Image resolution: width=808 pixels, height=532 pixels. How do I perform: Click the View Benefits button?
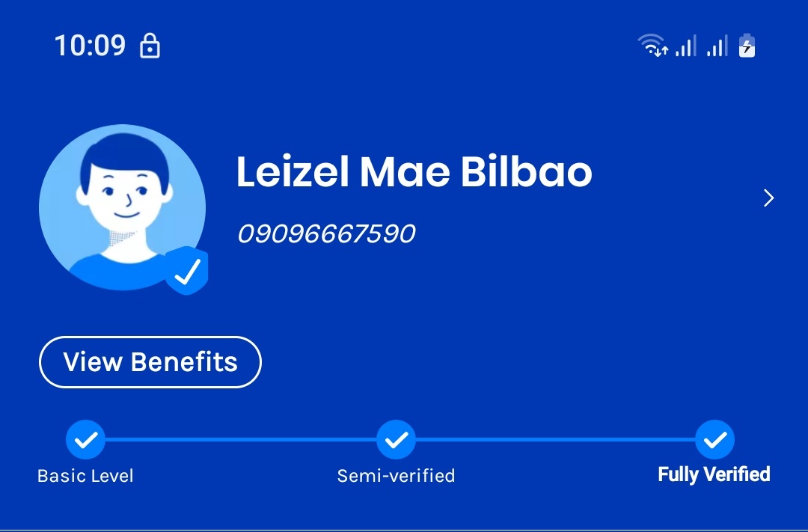coord(150,362)
